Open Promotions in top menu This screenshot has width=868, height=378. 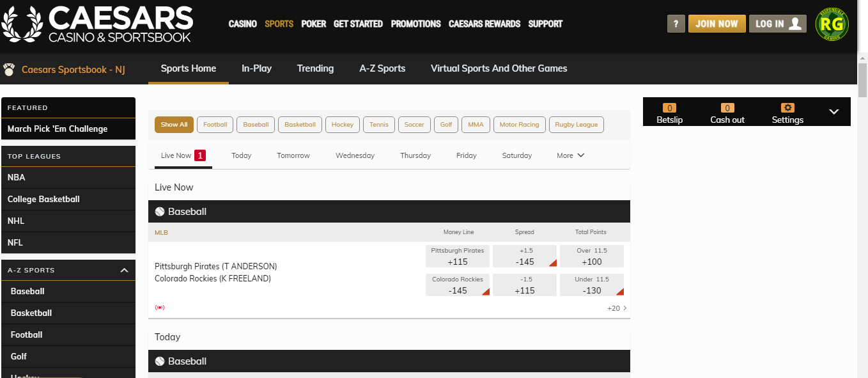pos(415,24)
